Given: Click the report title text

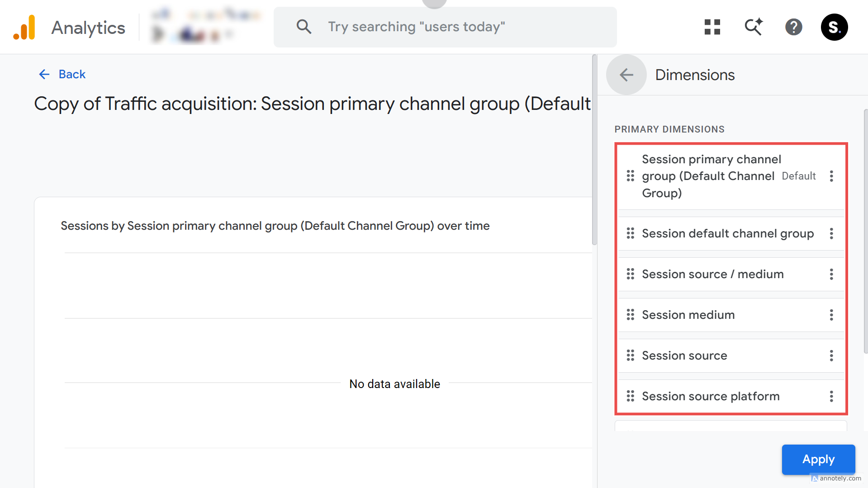Looking at the screenshot, I should pos(313,104).
